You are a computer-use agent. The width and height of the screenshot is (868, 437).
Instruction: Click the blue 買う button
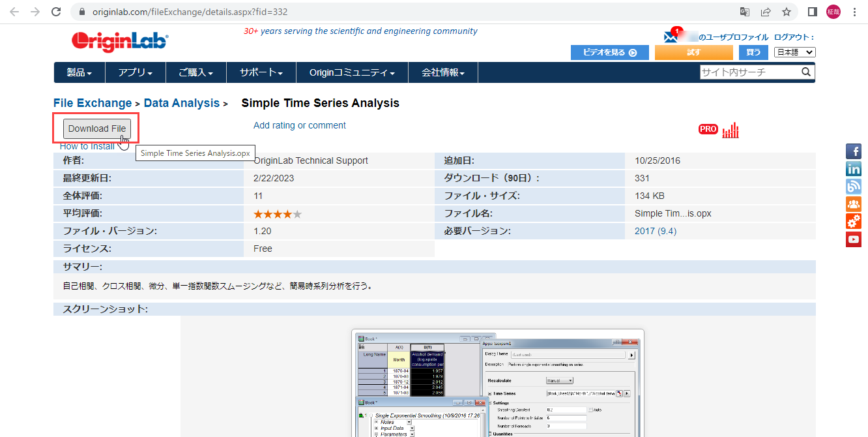click(753, 53)
